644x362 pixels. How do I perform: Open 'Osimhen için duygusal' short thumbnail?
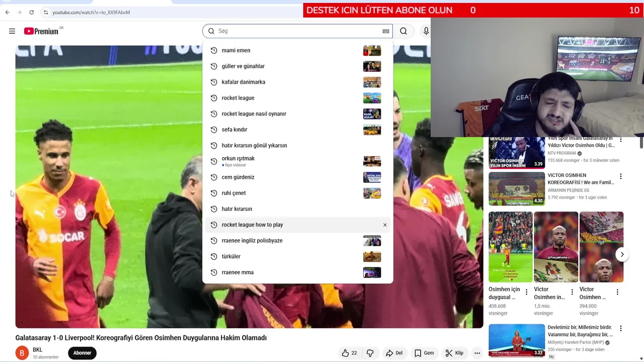tap(510, 247)
